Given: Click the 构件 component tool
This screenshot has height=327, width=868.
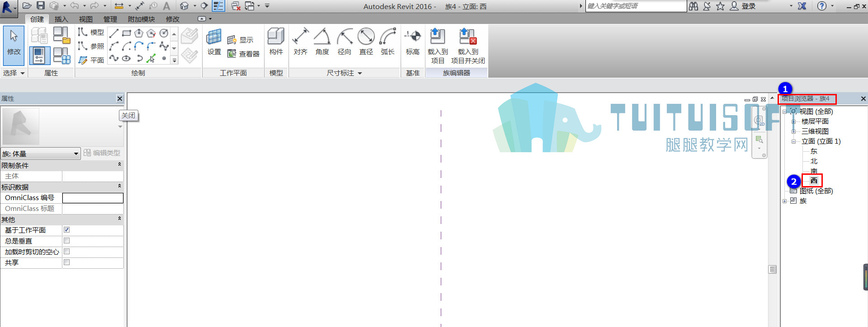Looking at the screenshot, I should 276,42.
